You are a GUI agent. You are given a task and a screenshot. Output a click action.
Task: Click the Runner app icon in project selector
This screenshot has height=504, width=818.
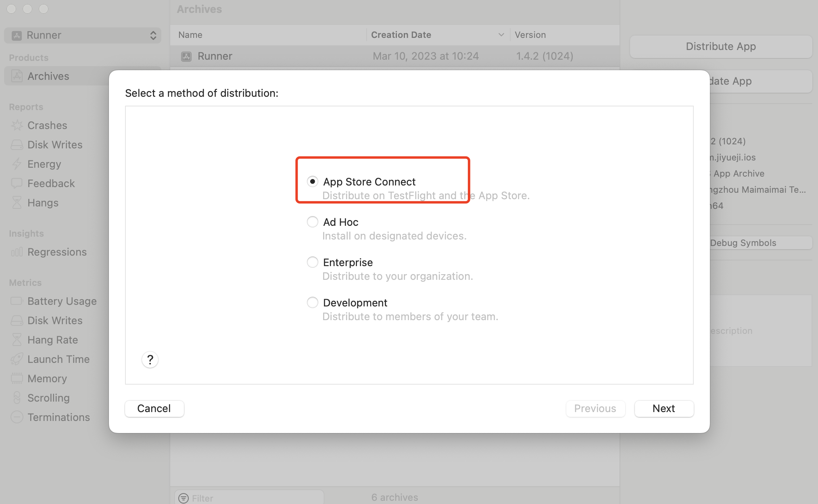point(17,35)
